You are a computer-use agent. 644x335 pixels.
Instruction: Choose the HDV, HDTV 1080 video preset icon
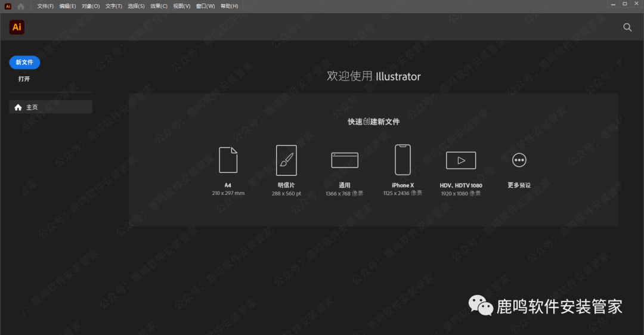tap(461, 160)
